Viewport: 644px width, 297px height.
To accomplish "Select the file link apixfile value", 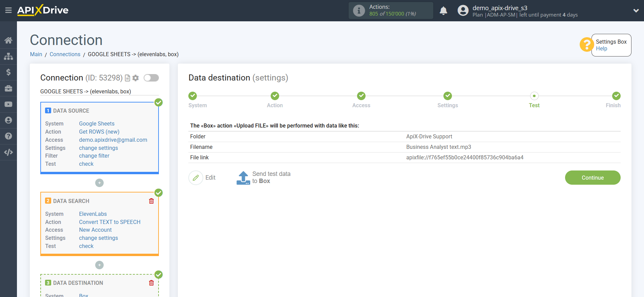I will (465, 157).
